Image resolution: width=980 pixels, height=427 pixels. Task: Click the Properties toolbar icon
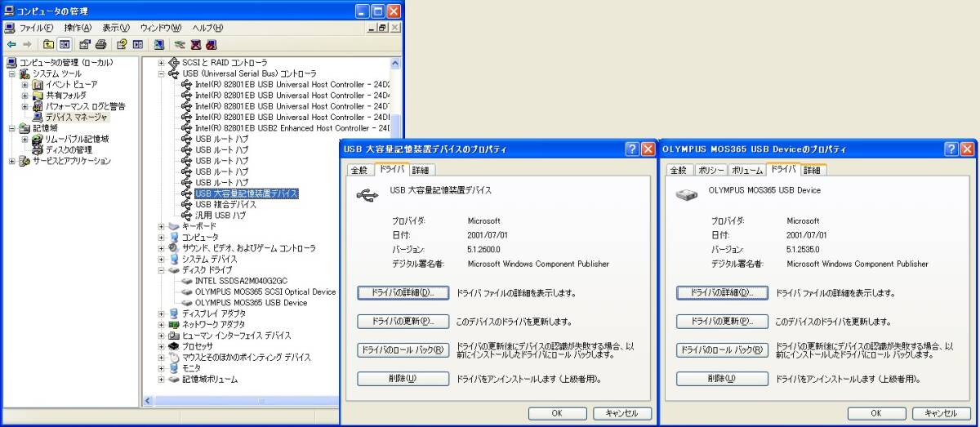click(85, 44)
